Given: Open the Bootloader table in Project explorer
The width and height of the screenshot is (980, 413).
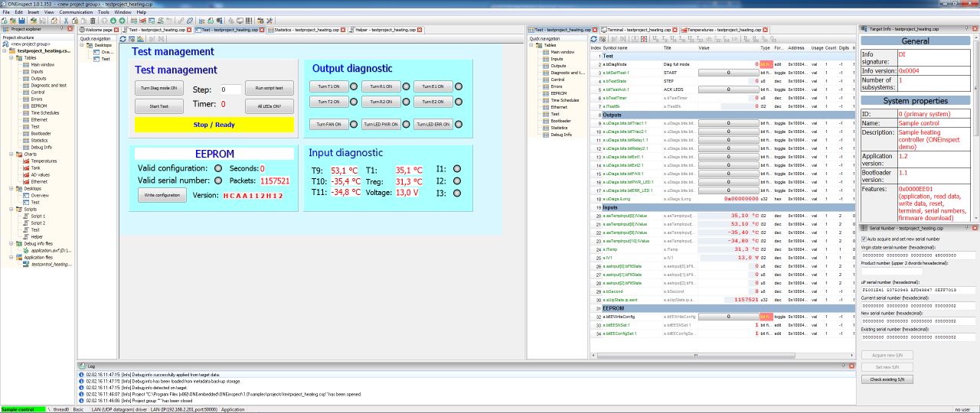Looking at the screenshot, I should tap(40, 133).
